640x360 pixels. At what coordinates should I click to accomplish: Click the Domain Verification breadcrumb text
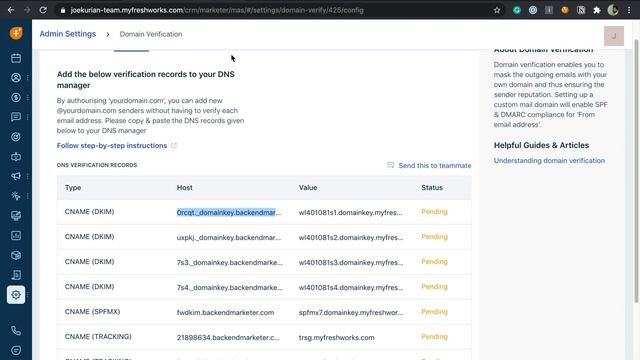tap(151, 34)
